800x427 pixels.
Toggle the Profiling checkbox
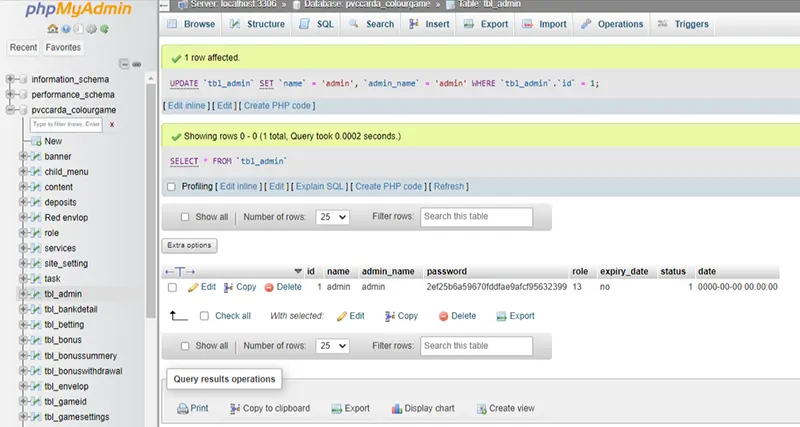click(171, 187)
